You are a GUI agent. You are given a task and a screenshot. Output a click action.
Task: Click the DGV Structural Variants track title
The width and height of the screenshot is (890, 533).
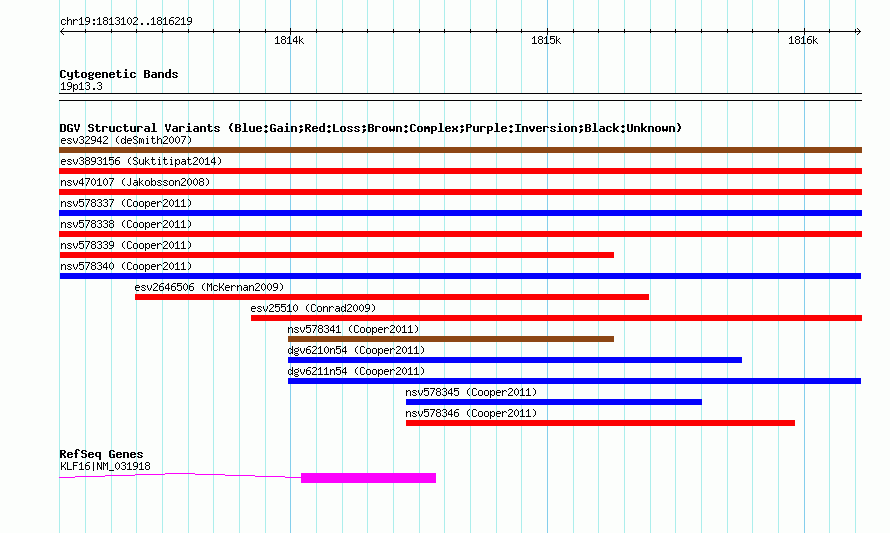coord(370,128)
